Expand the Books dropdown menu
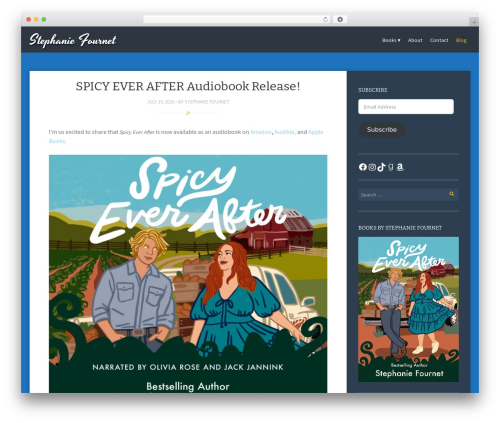500x423 pixels. (391, 40)
